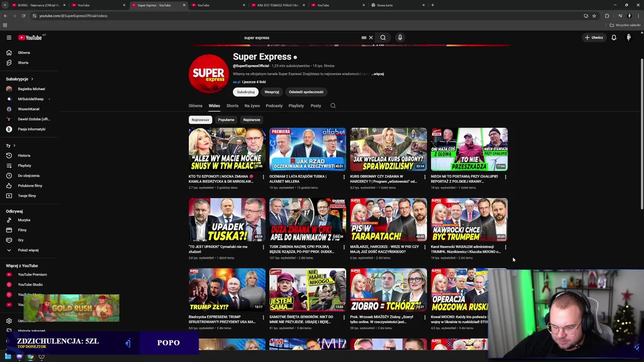Open options menu for 'OCENIAM 2 LATA RZĄDÓW TUSKA' video
644x362 pixels.
(344, 177)
